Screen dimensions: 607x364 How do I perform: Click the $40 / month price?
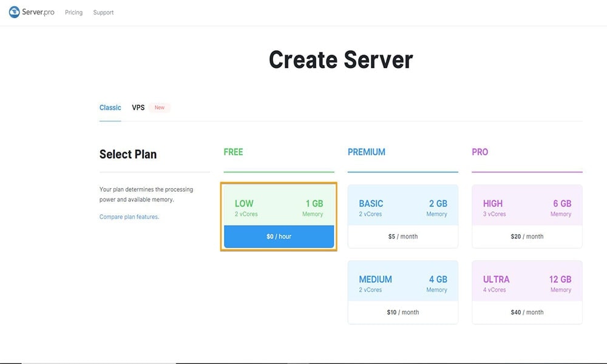tap(527, 312)
